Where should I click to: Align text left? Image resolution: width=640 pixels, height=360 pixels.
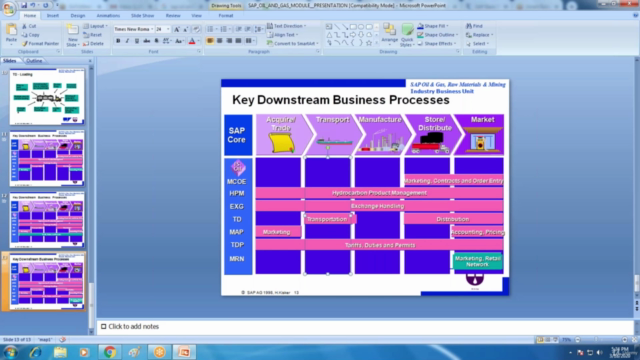click(x=210, y=41)
